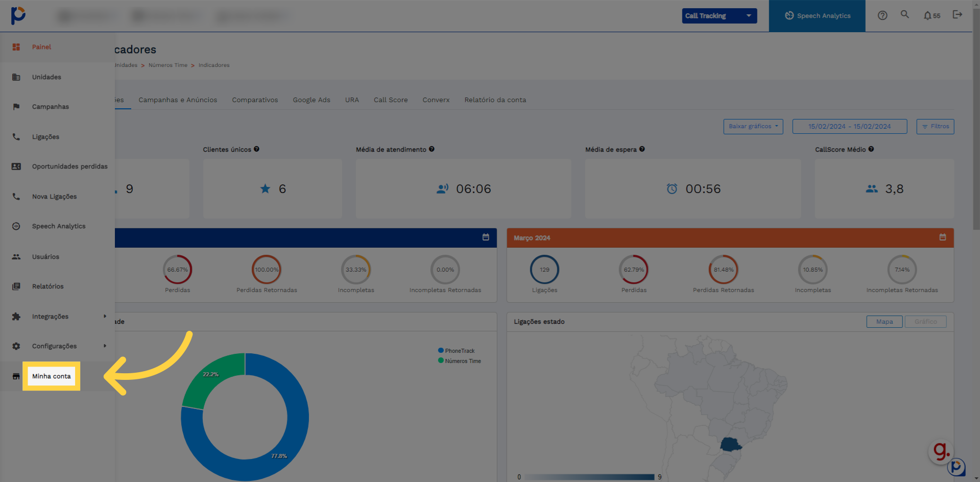Image resolution: width=980 pixels, height=482 pixels.
Task: Click the Minha conta store icon
Action: coord(16,376)
